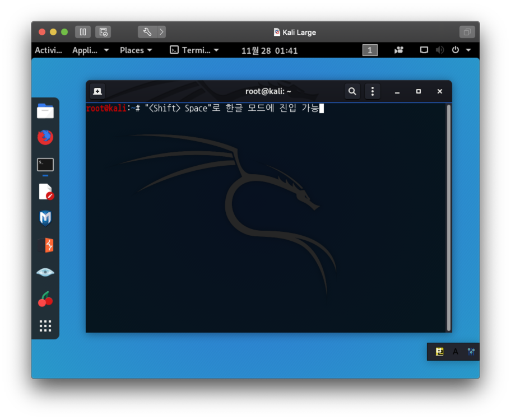Launch Firefox from the dock
The image size is (511, 420).
(x=45, y=137)
